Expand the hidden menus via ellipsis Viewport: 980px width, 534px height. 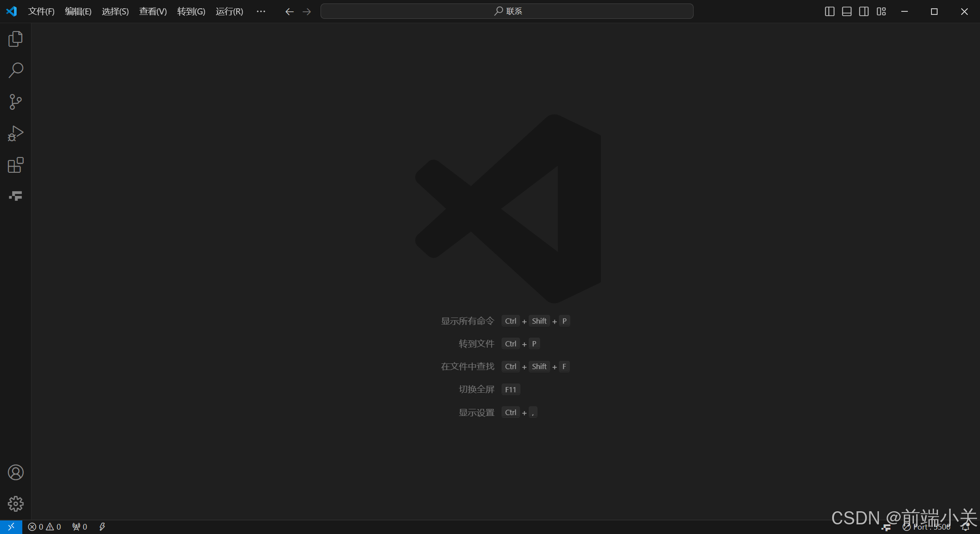point(261,11)
